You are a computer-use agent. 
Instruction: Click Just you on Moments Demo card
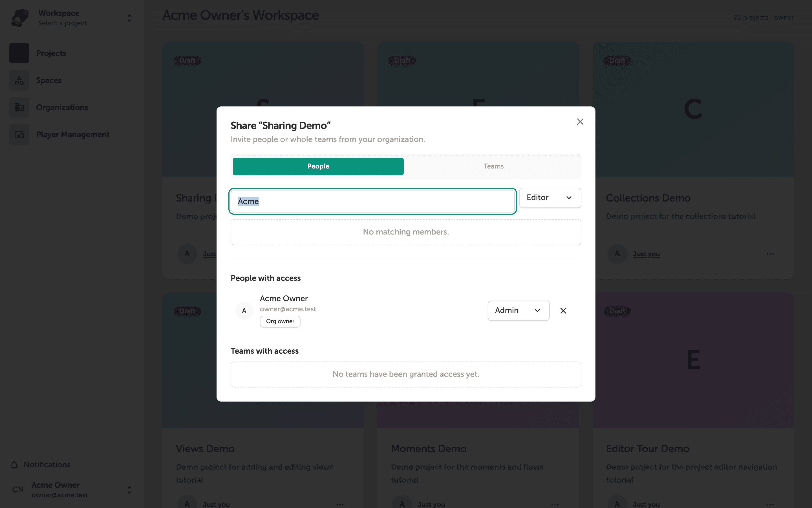[x=431, y=504]
